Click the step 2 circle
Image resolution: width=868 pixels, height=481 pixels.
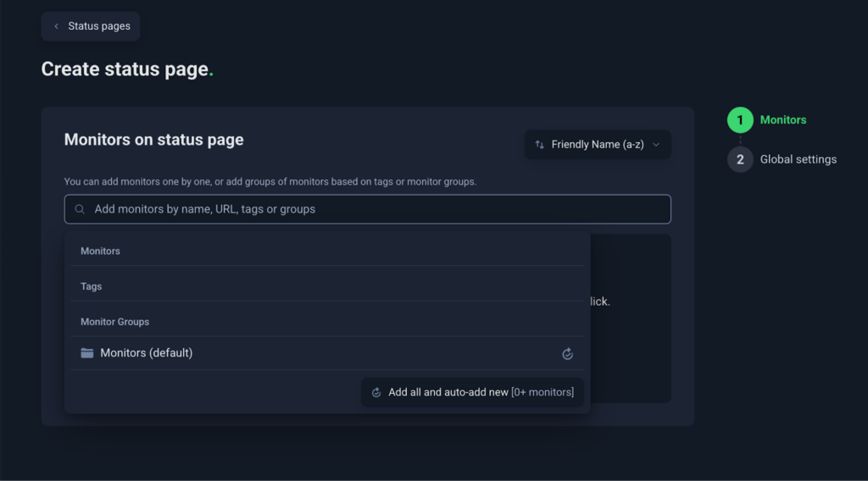[x=740, y=159]
